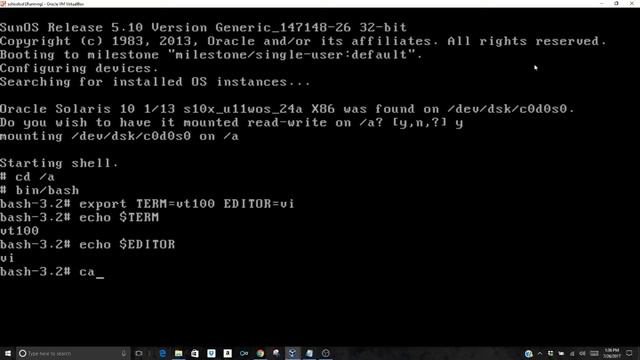Image resolution: width=640 pixels, height=360 pixels.
Task: Click the current 'bash-3.2# ca' prompt line
Action: click(52, 272)
